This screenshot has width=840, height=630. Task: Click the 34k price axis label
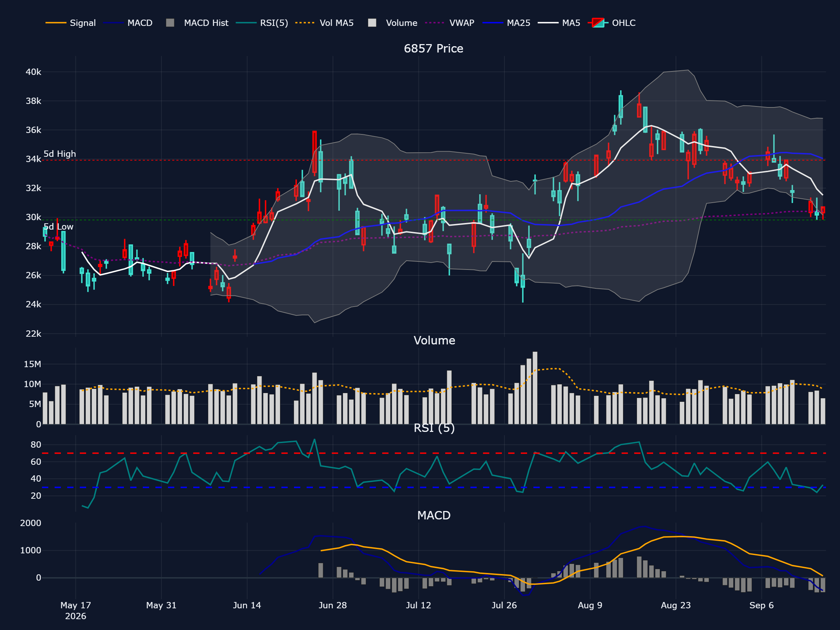pyautogui.click(x=33, y=159)
